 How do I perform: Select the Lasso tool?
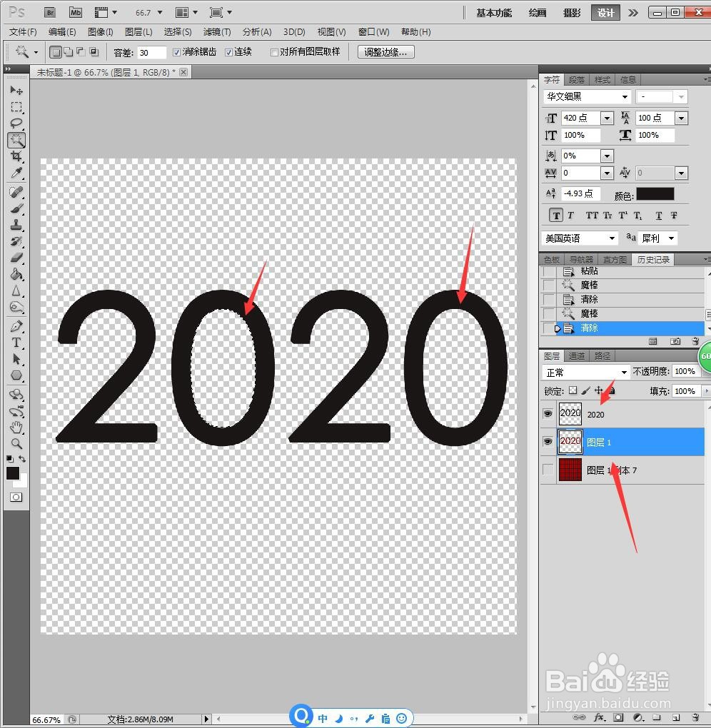coord(16,123)
